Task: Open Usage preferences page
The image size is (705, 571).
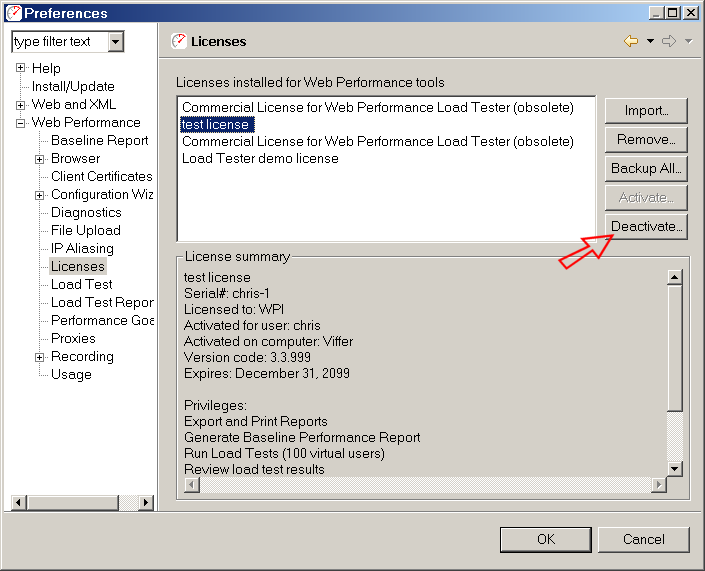Action: (x=71, y=374)
